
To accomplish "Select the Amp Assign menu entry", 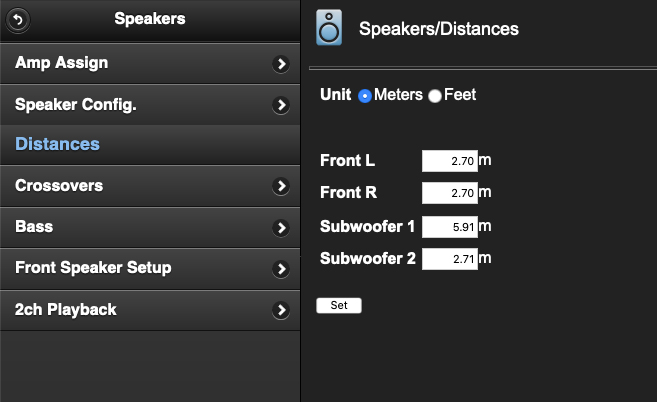I will (62, 63).
